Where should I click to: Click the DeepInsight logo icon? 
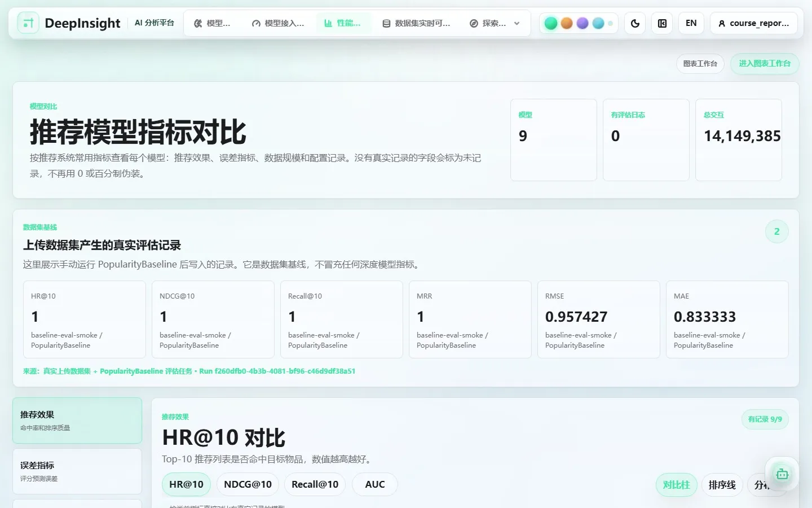click(x=28, y=23)
